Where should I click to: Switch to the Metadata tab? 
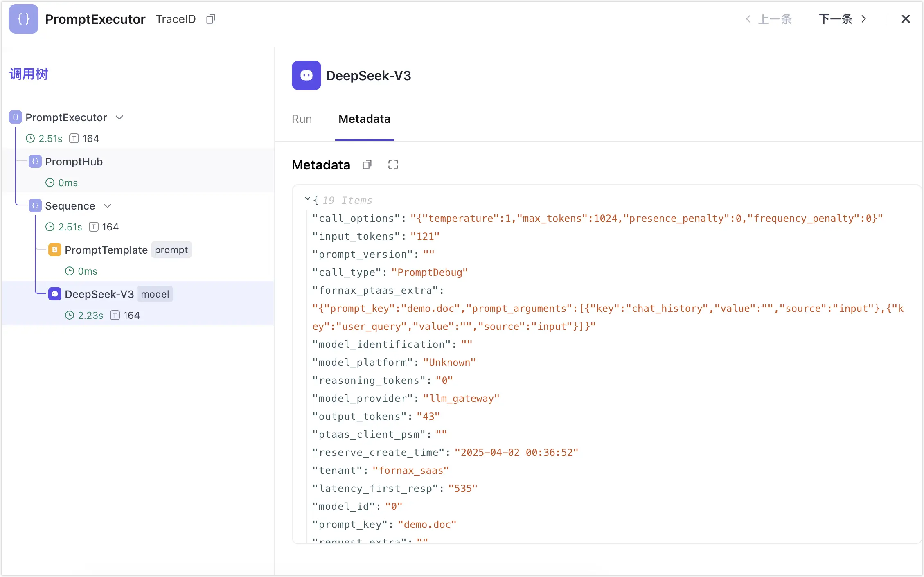(x=364, y=119)
